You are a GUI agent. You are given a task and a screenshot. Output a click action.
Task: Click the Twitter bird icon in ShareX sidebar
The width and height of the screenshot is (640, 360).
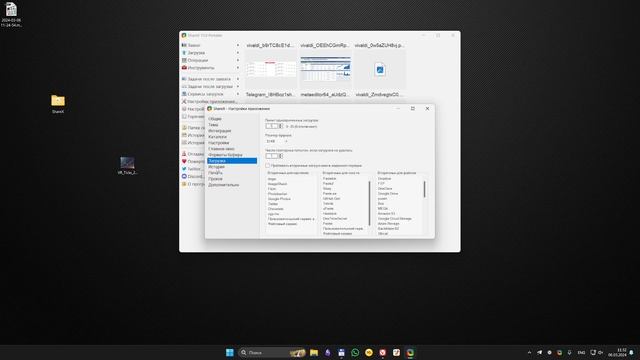184,169
